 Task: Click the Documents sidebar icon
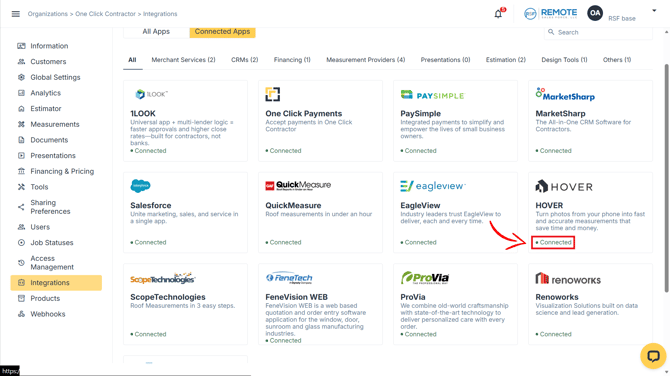click(21, 140)
